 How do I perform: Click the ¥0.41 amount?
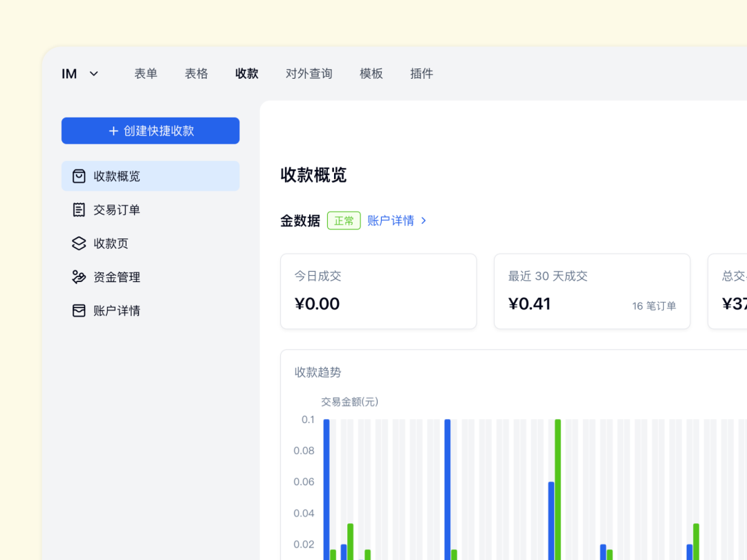[x=529, y=304]
